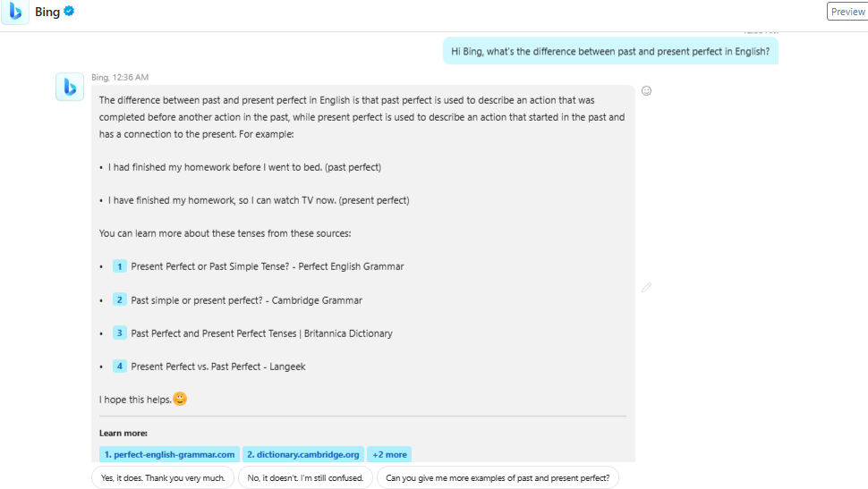The height and width of the screenshot is (489, 868).
Task: Click the Preview button
Action: click(847, 11)
